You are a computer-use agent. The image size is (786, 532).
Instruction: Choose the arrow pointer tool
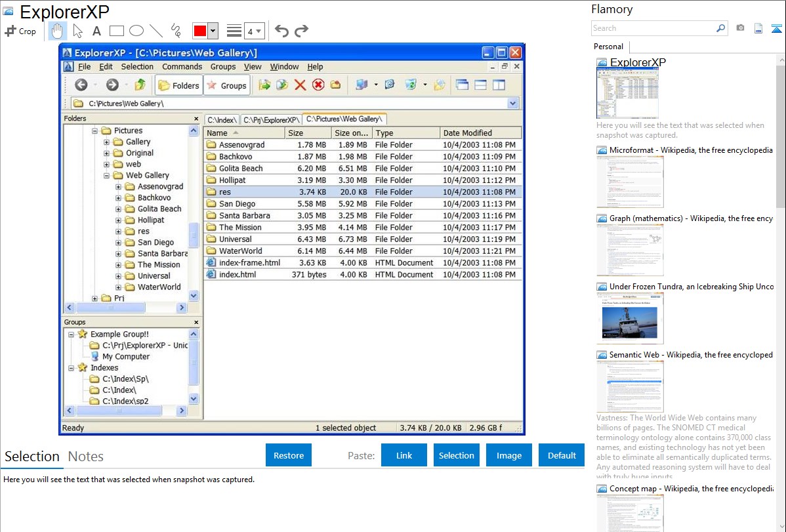pyautogui.click(x=77, y=31)
